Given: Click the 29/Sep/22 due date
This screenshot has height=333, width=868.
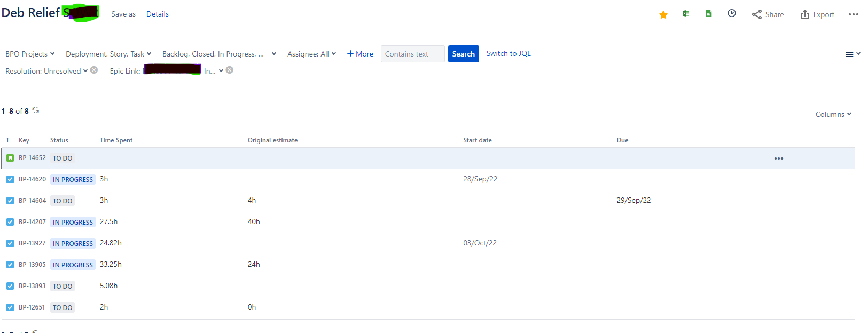Looking at the screenshot, I should click(x=634, y=201).
